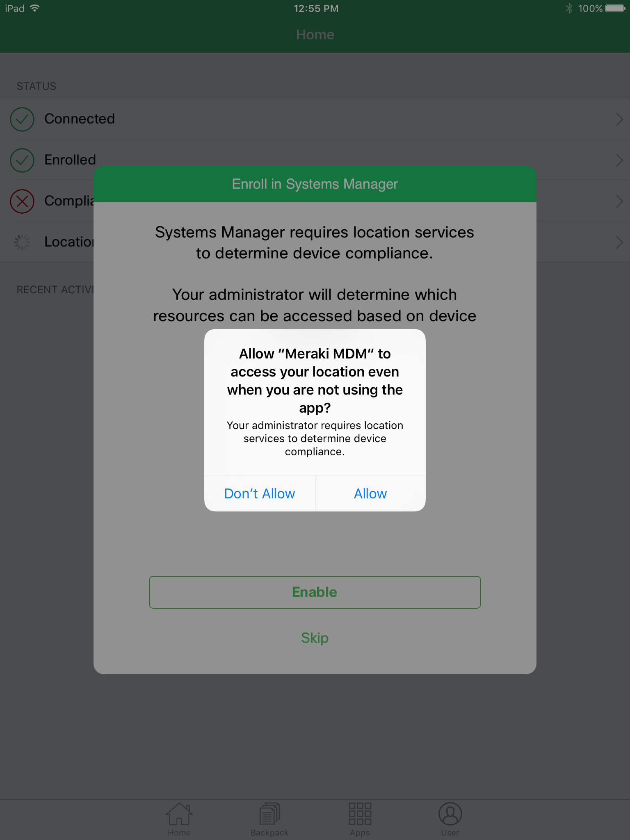The height and width of the screenshot is (840, 630).
Task: Tap the Enroll in Systems Manager header
Action: tap(315, 184)
